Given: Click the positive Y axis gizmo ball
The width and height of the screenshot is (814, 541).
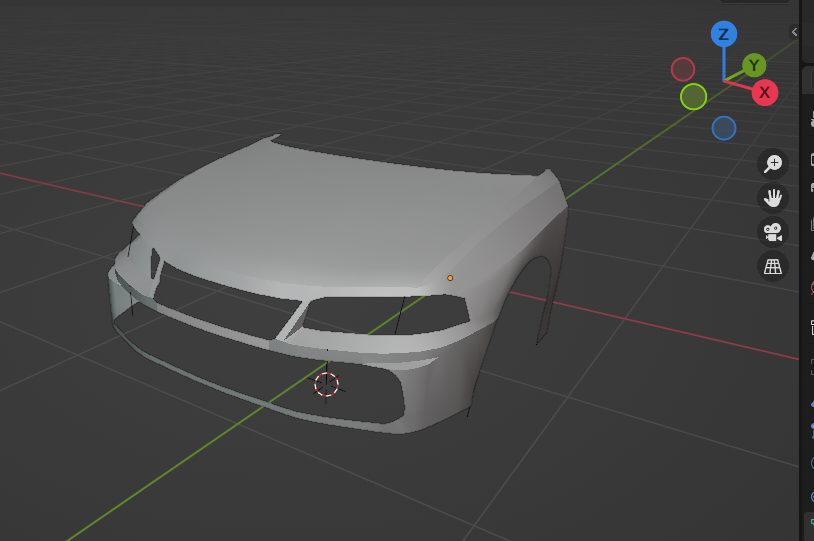Looking at the screenshot, I should 754,65.
